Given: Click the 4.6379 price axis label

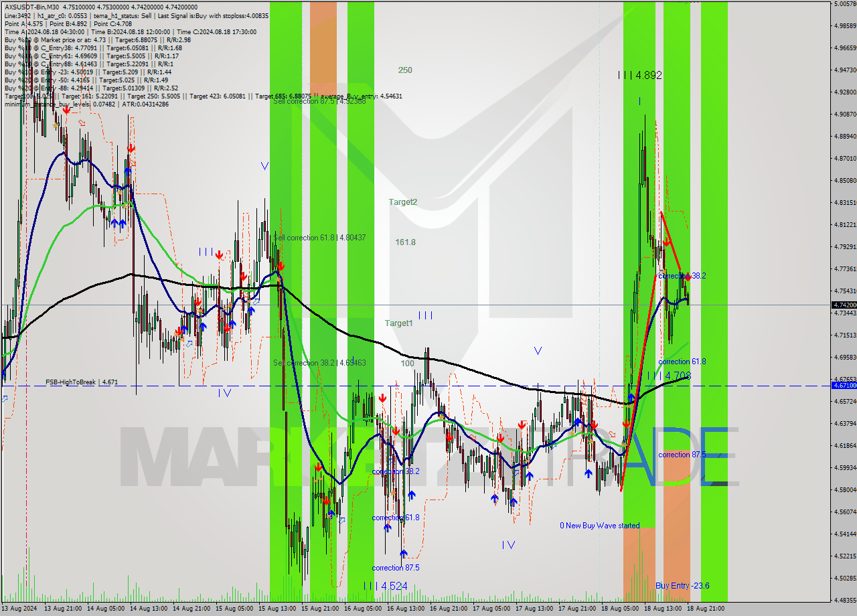Looking at the screenshot, I should 845,423.
